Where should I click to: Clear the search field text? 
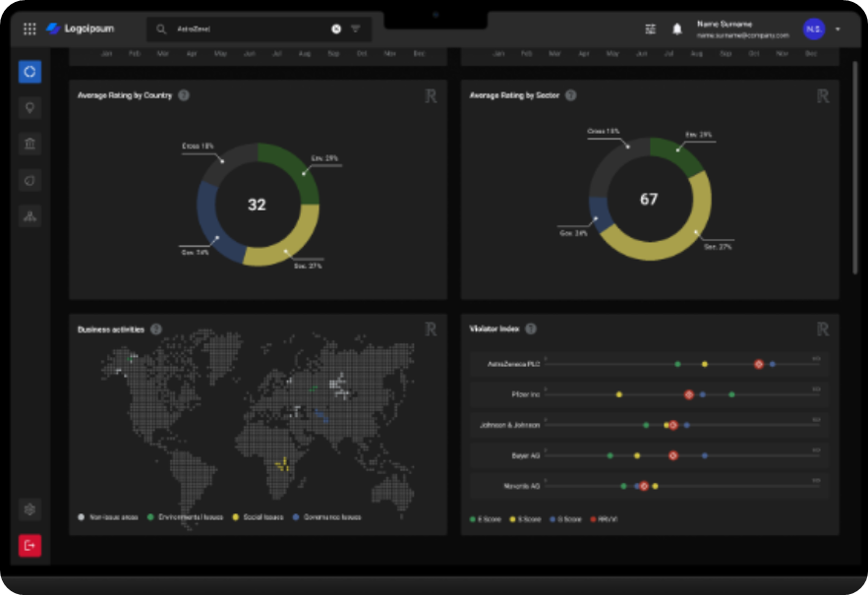(x=336, y=30)
